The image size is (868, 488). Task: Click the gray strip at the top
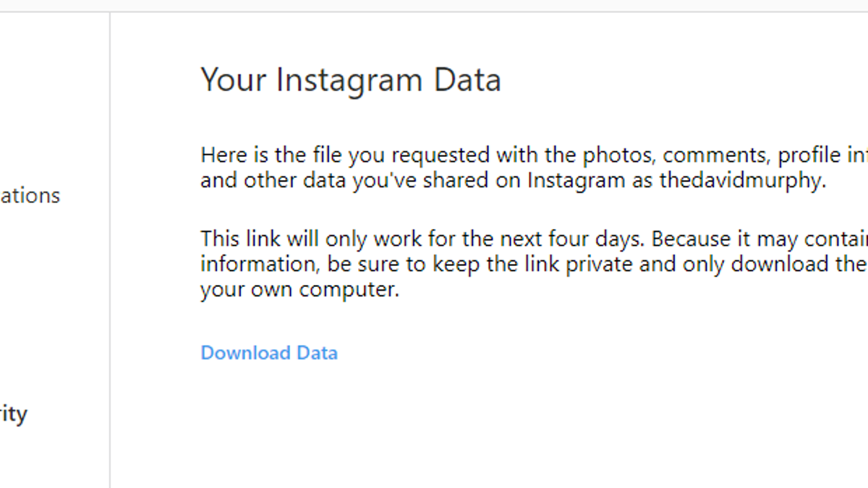point(434,6)
